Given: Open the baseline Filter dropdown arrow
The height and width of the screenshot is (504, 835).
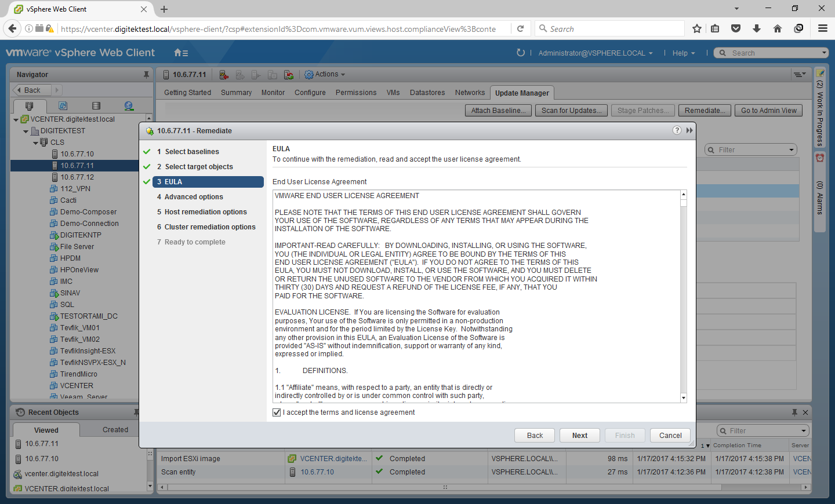Looking at the screenshot, I should point(792,150).
